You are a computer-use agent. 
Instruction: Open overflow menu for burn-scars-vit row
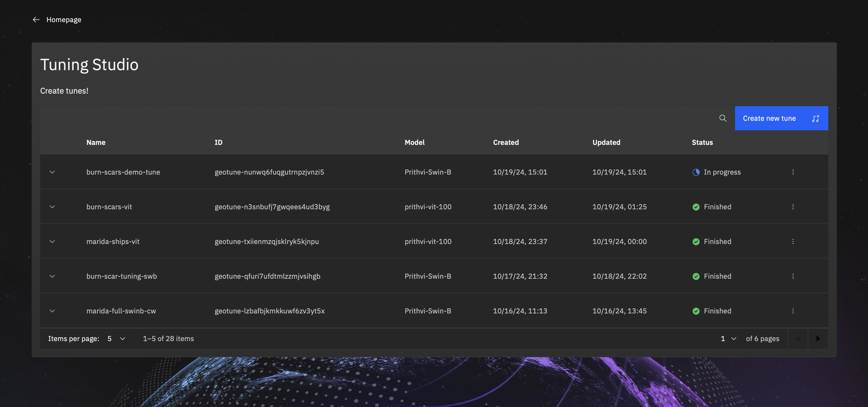pos(793,207)
